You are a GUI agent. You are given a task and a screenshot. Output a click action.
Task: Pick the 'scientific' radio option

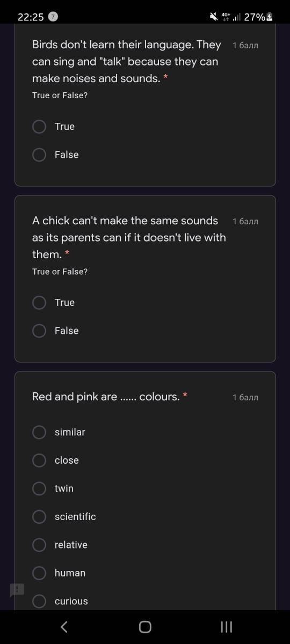64,517
